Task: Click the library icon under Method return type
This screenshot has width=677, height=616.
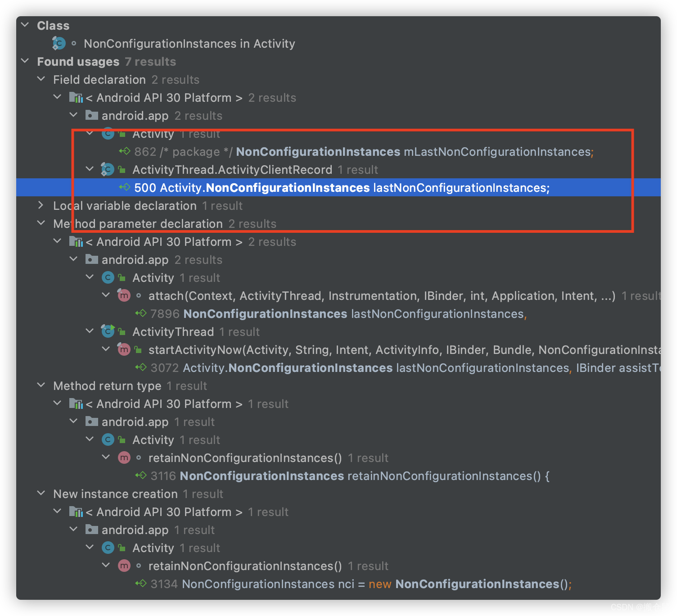Action: (x=76, y=403)
